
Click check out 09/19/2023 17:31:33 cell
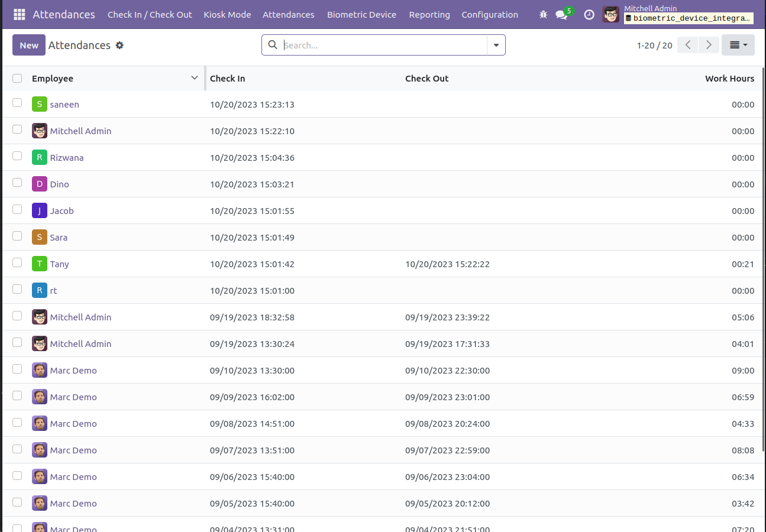(x=447, y=344)
